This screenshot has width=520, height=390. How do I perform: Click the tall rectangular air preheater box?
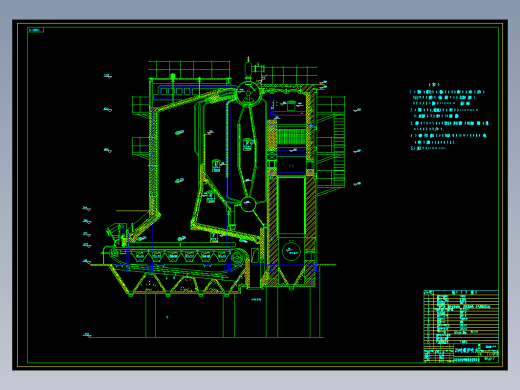tap(291, 206)
